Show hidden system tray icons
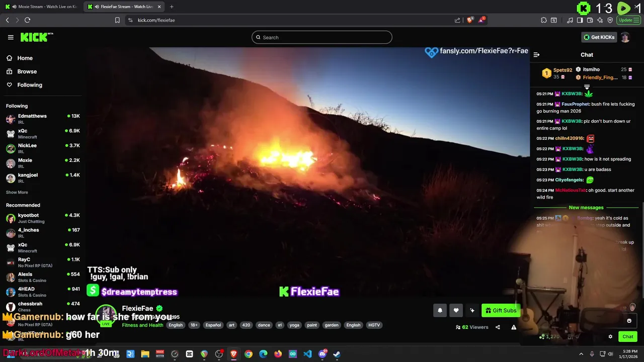The image size is (644, 362). (581, 354)
